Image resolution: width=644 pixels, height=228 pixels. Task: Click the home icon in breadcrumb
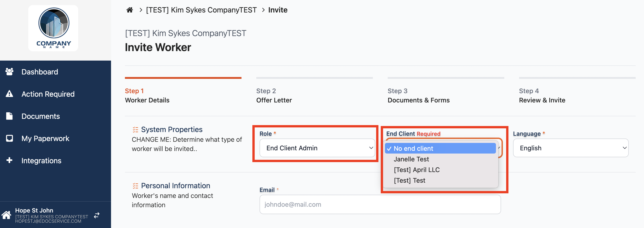[130, 10]
